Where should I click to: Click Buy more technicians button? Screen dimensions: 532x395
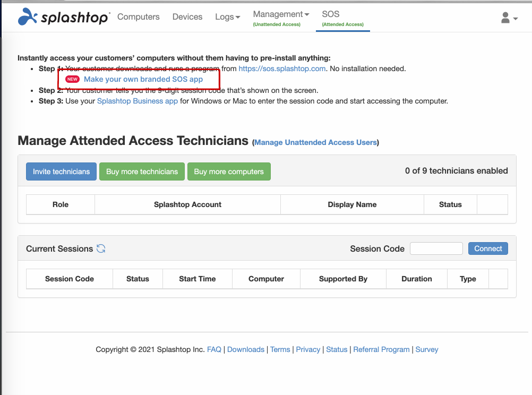(142, 171)
